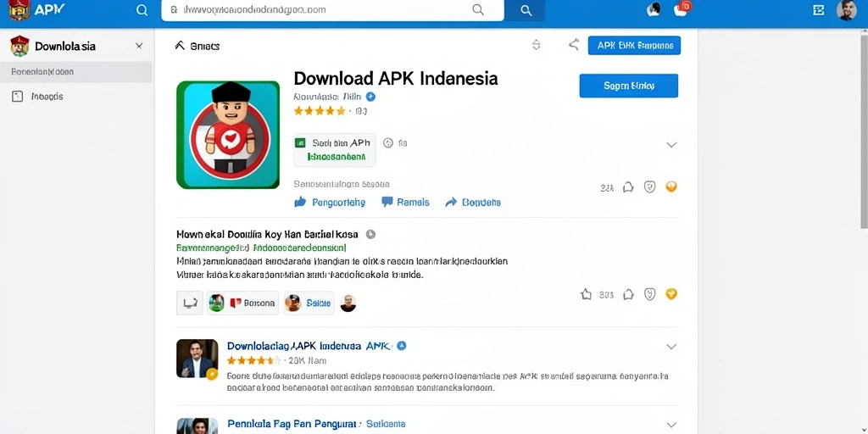Image resolution: width=868 pixels, height=434 pixels.
Task: Click the blue Sagen button beside the app title
Action: point(629,86)
